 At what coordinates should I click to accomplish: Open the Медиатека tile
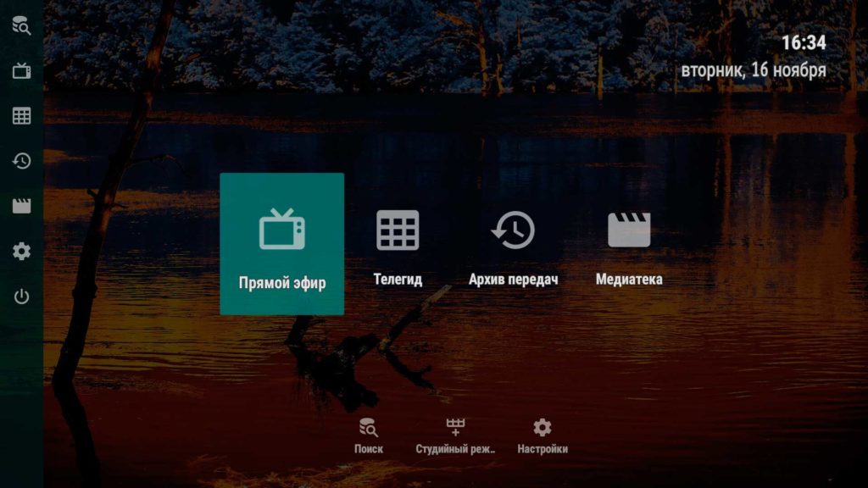(628, 246)
